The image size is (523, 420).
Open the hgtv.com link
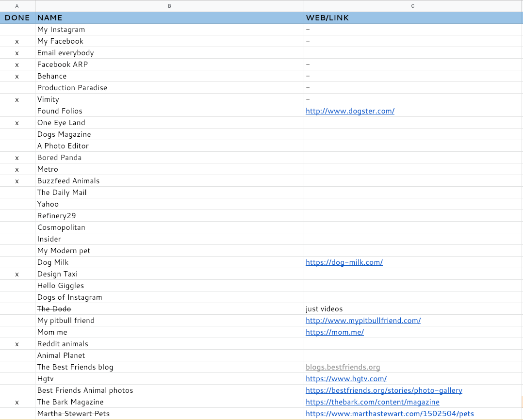pyautogui.click(x=346, y=379)
